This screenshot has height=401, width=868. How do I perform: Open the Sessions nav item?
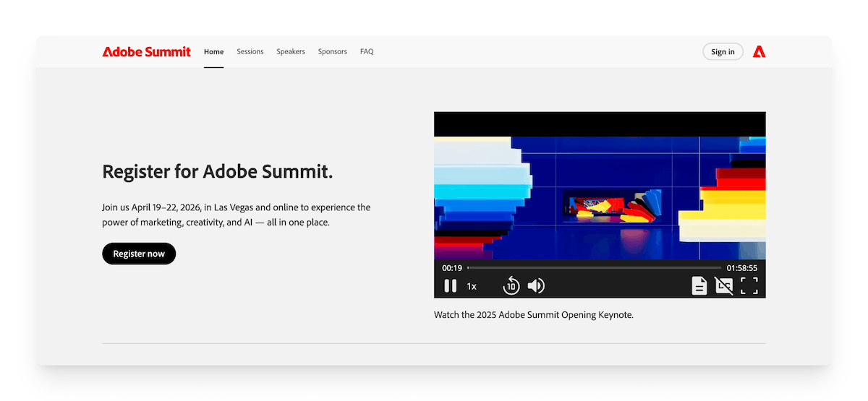[250, 52]
